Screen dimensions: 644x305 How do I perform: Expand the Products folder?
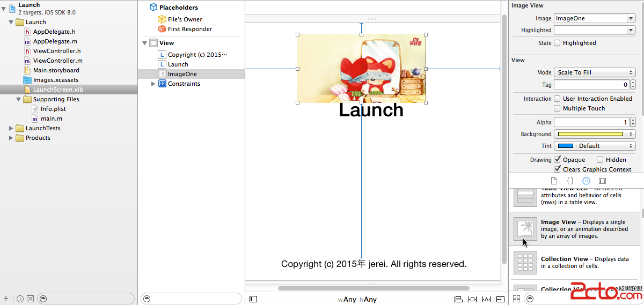point(12,138)
